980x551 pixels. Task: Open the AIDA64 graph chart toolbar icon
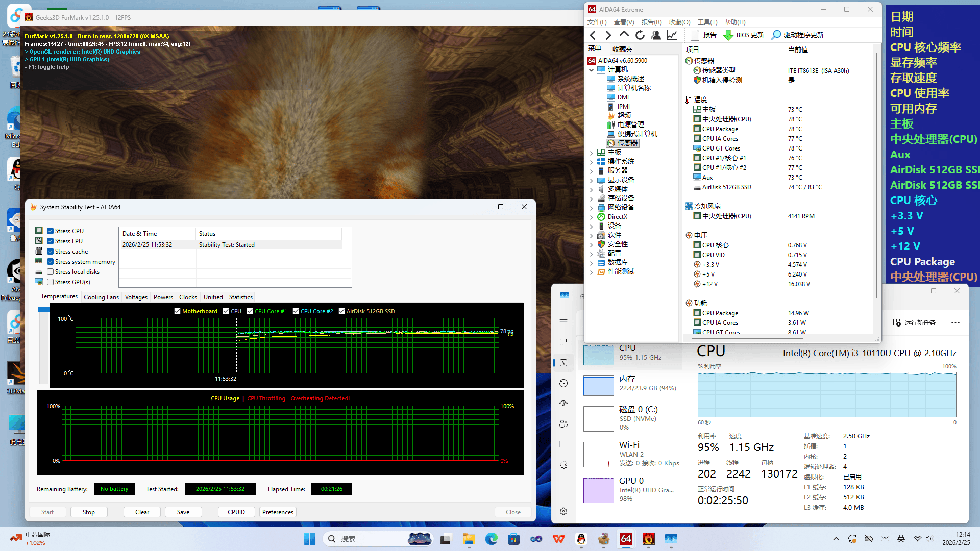tap(672, 35)
